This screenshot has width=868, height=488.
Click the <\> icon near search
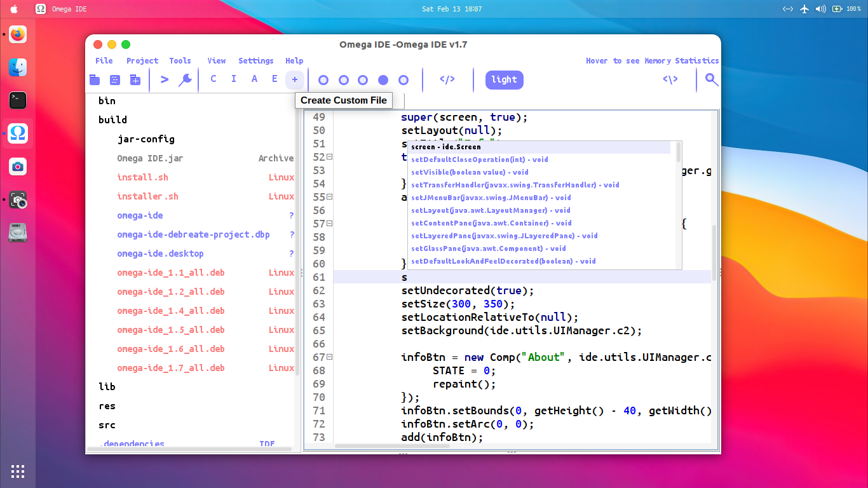[670, 79]
